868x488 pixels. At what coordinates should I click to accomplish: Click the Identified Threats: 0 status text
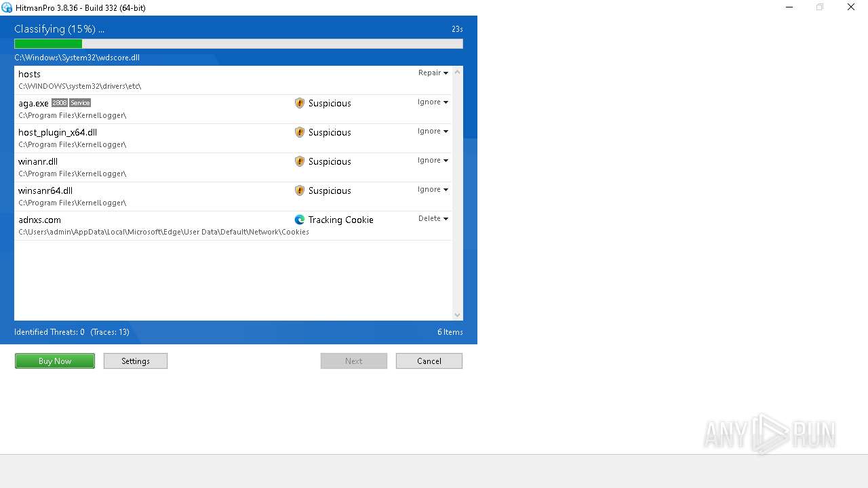pyautogui.click(x=50, y=332)
